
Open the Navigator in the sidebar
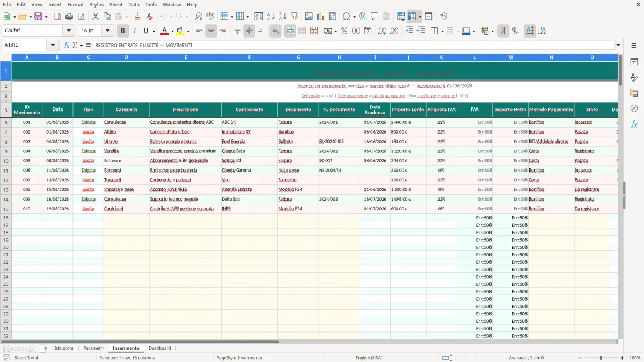(634, 108)
